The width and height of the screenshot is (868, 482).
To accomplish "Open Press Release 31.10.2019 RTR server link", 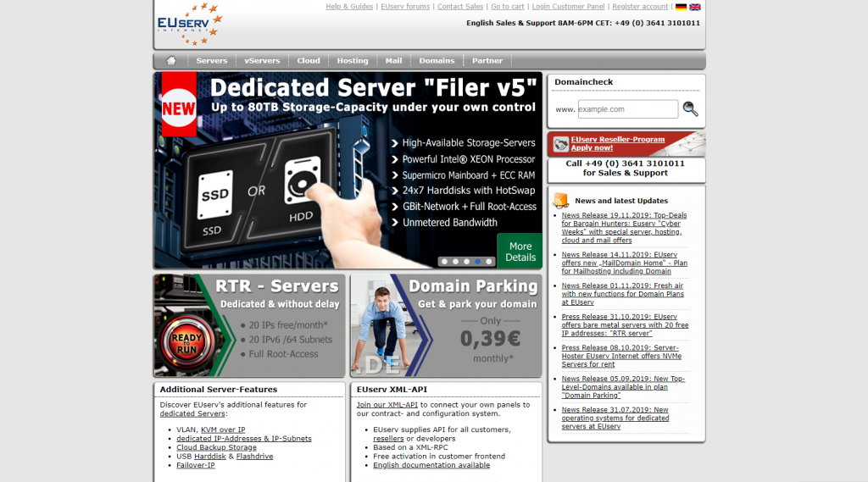I will (625, 324).
